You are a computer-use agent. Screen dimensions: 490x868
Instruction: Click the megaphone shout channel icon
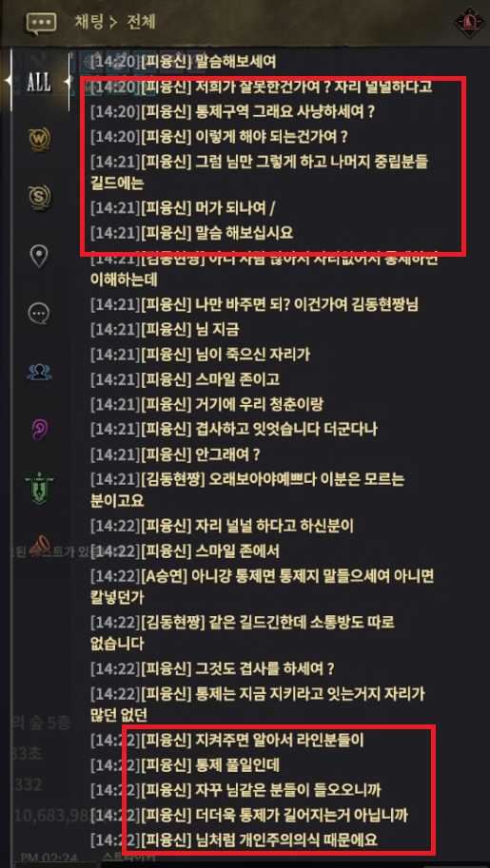coord(39,545)
